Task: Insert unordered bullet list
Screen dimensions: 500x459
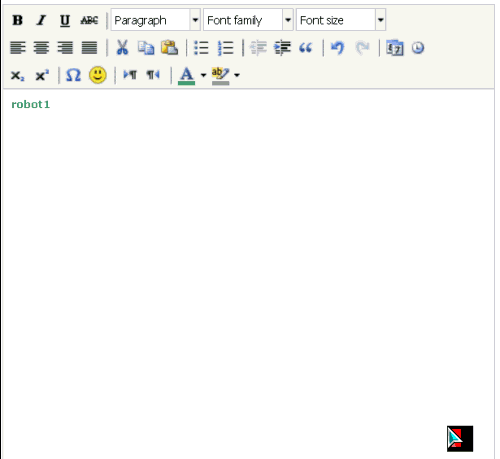Action: point(201,48)
